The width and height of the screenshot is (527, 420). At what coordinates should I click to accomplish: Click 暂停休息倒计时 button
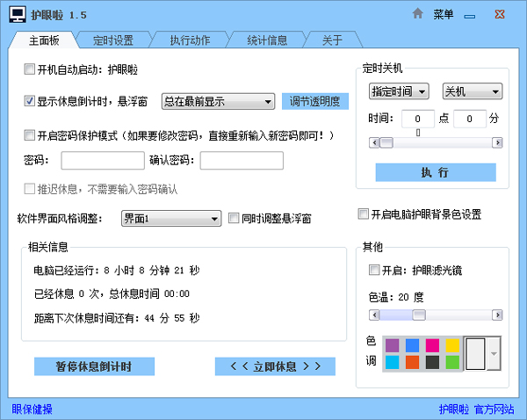94,366
